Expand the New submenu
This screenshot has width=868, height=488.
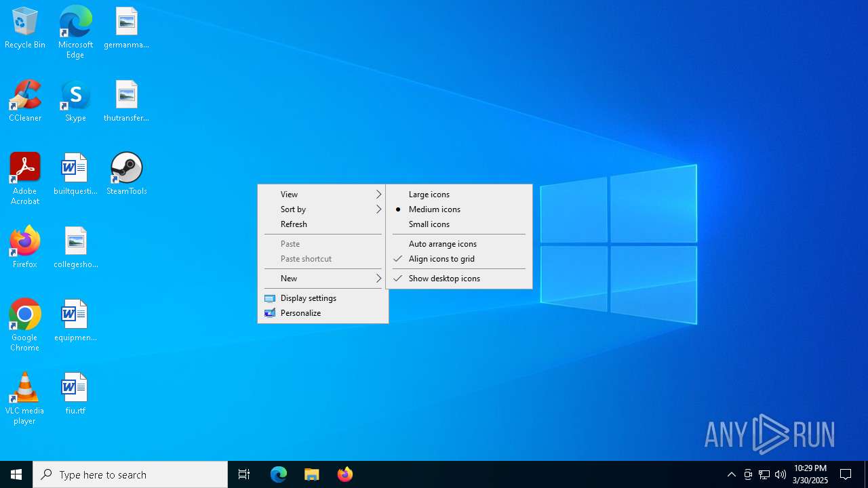(323, 279)
